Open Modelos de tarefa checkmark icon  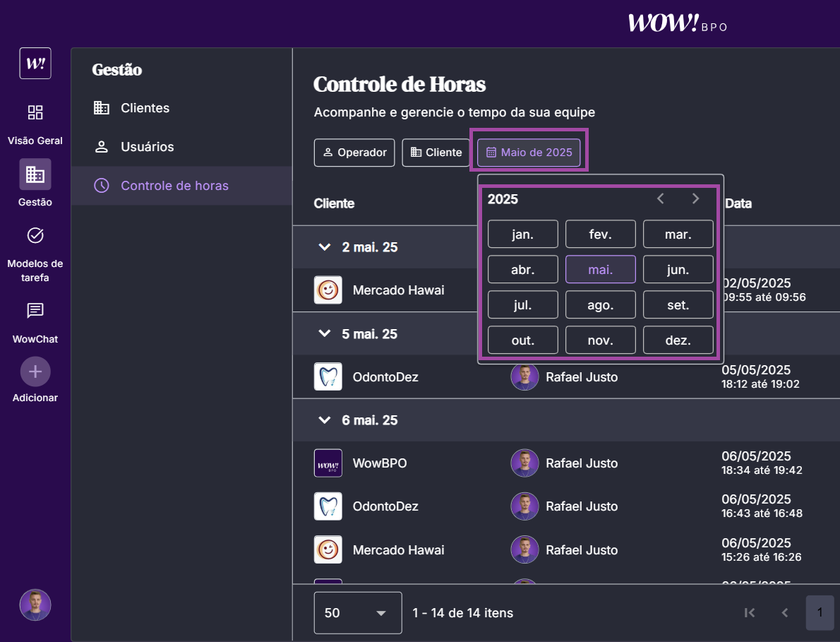click(35, 235)
